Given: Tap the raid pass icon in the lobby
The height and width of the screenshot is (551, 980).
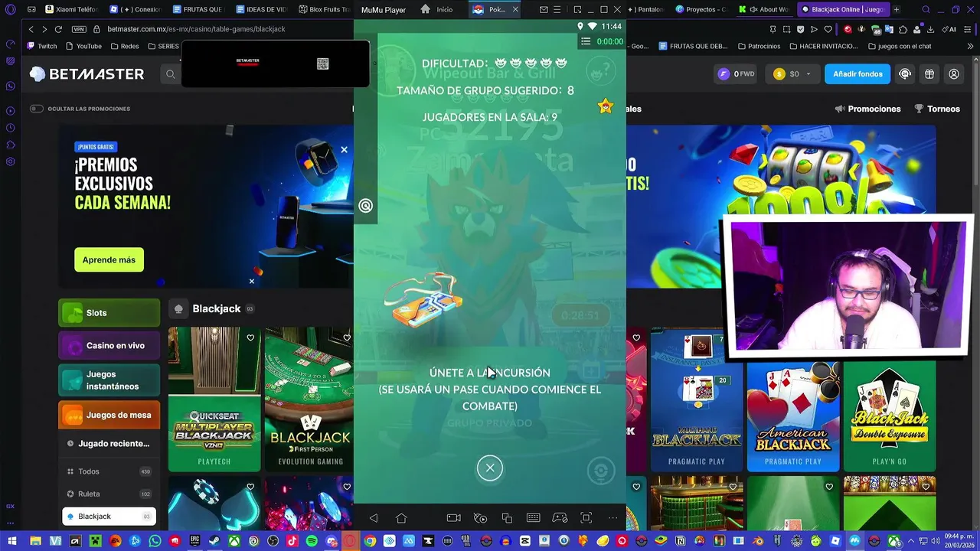Looking at the screenshot, I should pyautogui.click(x=423, y=299).
